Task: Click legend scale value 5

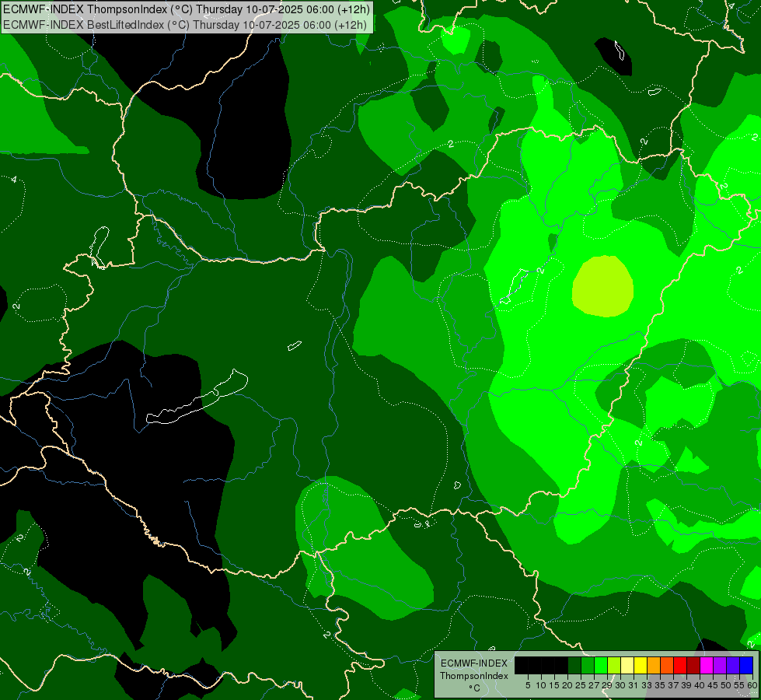Action: 528,685
